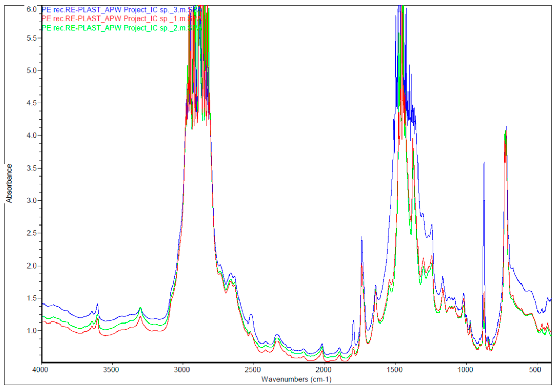Click the 3500 wavenumber tick label
Image resolution: width=558 pixels, height=392 pixels.
pyautogui.click(x=111, y=370)
